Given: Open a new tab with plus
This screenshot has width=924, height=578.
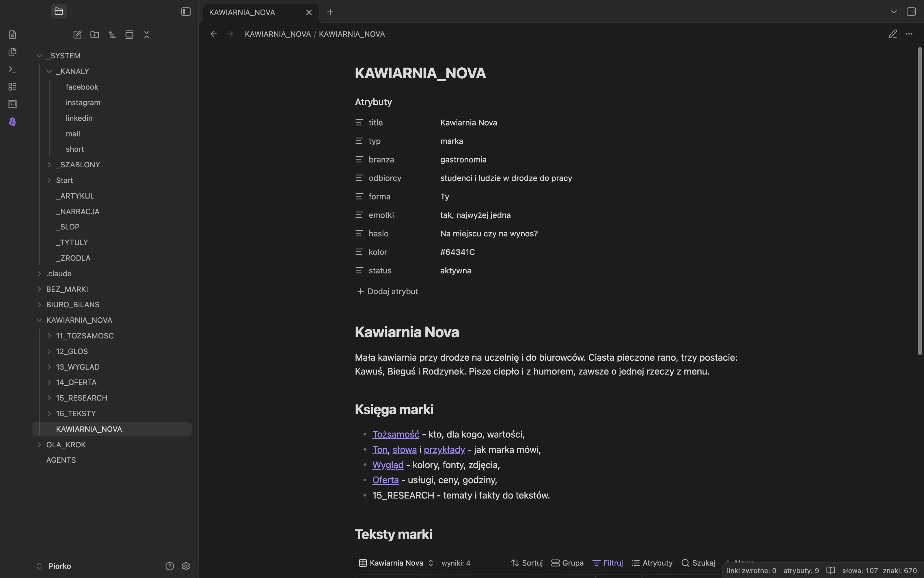Looking at the screenshot, I should [330, 12].
